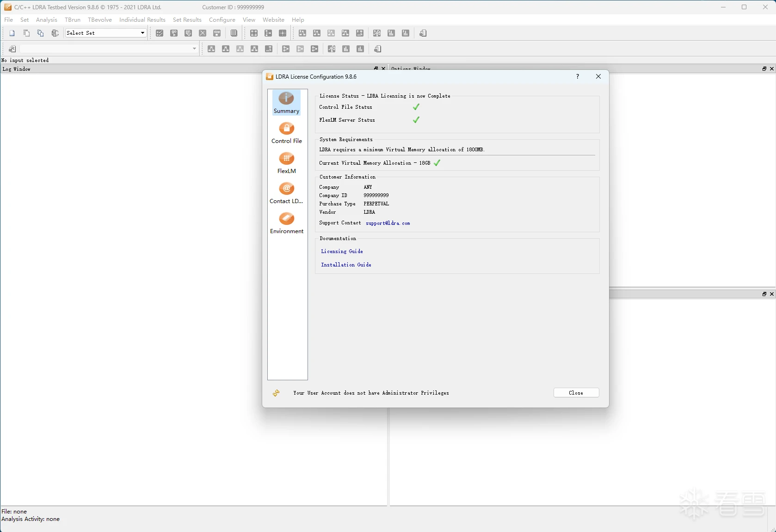Image resolution: width=776 pixels, height=532 pixels.
Task: Open the Help menu
Action: [298, 20]
